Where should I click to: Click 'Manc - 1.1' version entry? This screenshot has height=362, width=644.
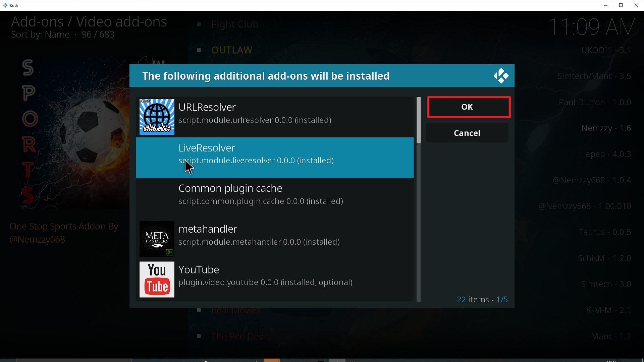(x=611, y=336)
